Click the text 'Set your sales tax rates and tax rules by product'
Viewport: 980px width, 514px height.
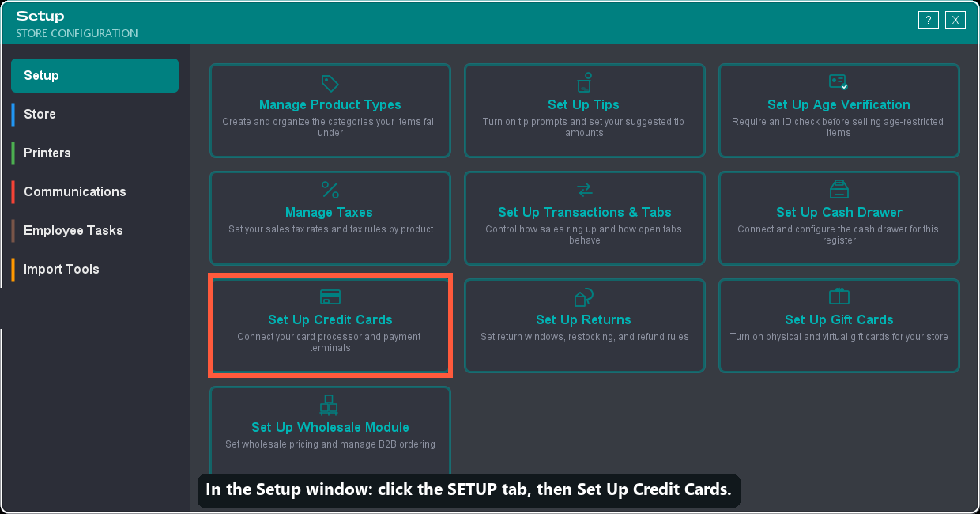coord(331,229)
